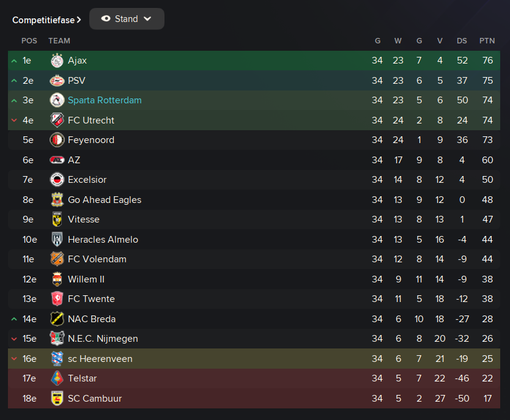This screenshot has height=420, width=510.
Task: Click the NAC Breda crest
Action: (57, 319)
